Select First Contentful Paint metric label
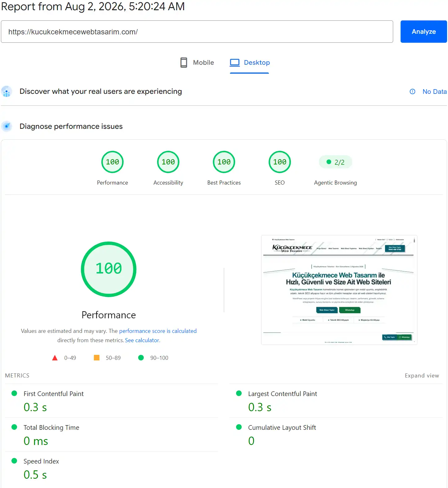The width and height of the screenshot is (448, 488). [x=54, y=394]
